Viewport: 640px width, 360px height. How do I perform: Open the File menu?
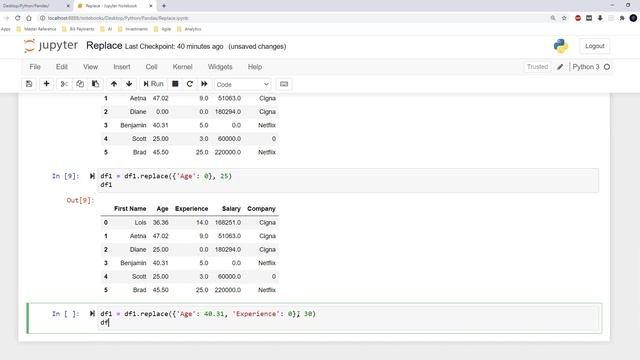pos(35,67)
